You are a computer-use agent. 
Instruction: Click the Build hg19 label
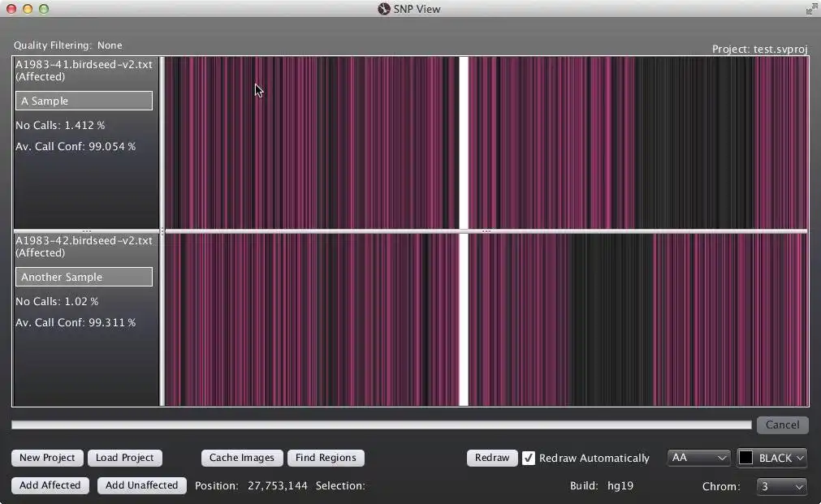pyautogui.click(x=602, y=485)
